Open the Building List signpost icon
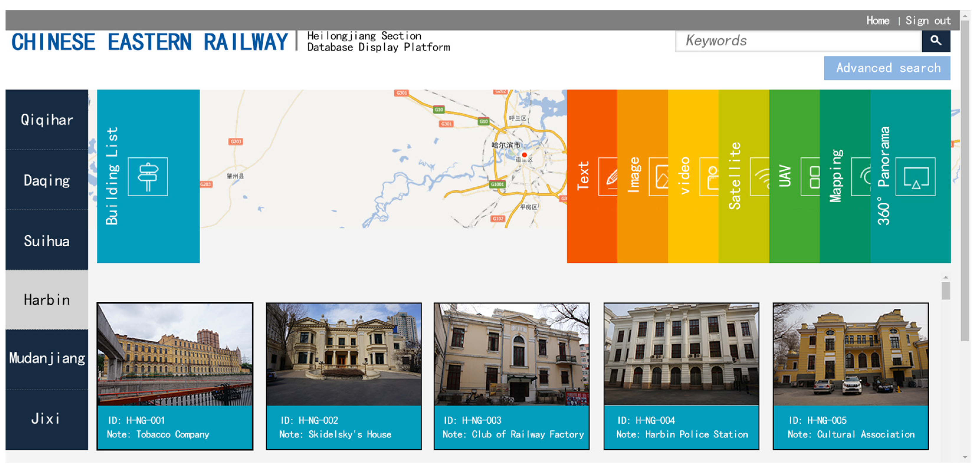The width and height of the screenshot is (980, 470). [x=148, y=177]
